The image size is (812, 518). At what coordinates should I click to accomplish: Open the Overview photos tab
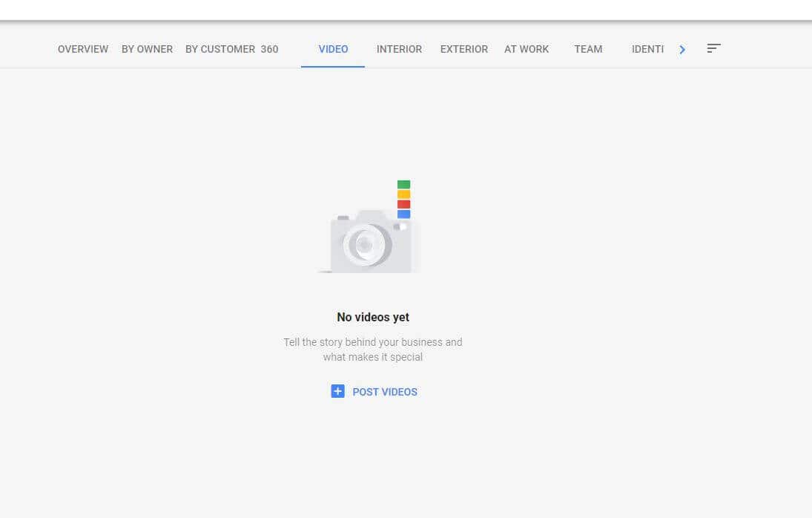click(83, 49)
